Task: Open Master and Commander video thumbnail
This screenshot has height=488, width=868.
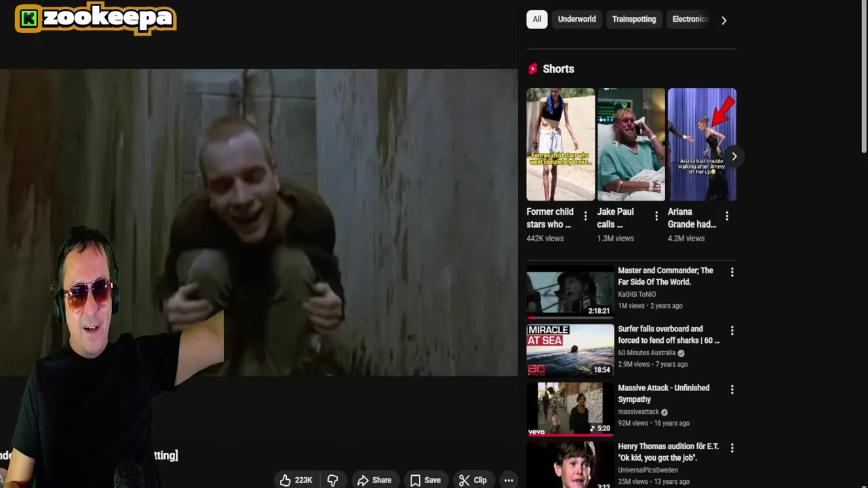Action: point(570,292)
